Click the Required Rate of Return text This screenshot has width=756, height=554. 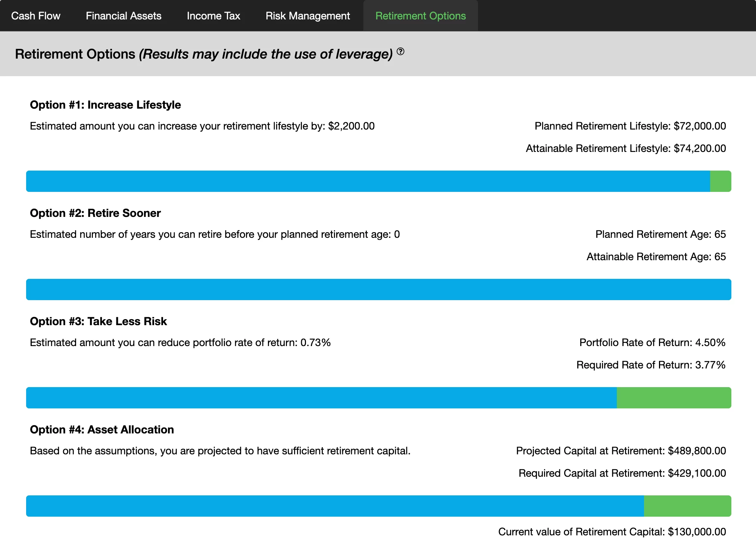pos(651,365)
